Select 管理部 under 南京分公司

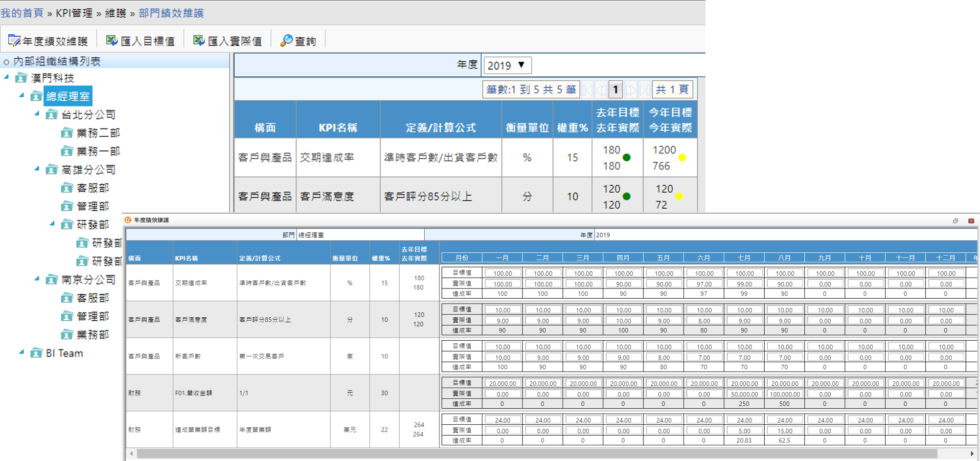(92, 316)
